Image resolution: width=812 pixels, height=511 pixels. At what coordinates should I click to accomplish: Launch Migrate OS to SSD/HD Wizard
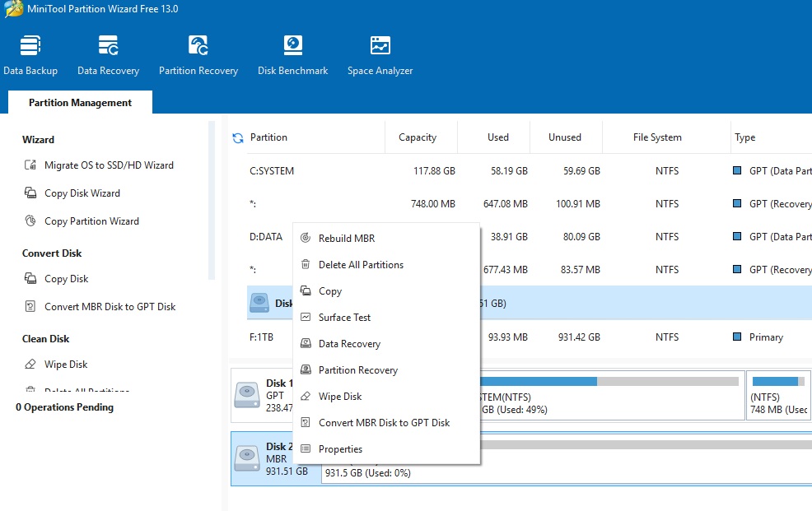point(108,165)
